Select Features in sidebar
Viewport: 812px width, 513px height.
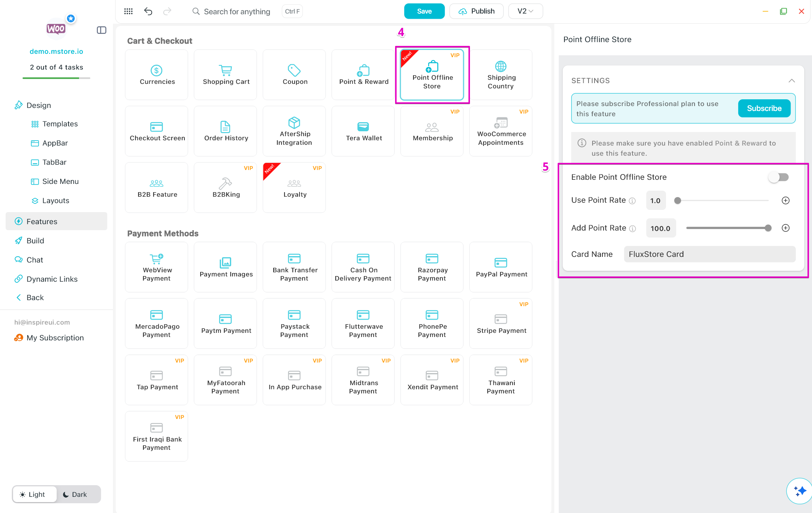pyautogui.click(x=56, y=222)
